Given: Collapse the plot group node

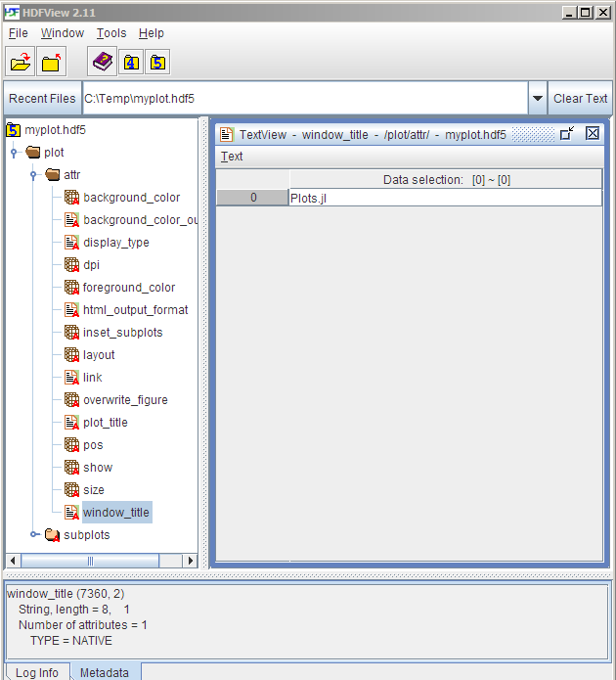Looking at the screenshot, I should pos(16,153).
